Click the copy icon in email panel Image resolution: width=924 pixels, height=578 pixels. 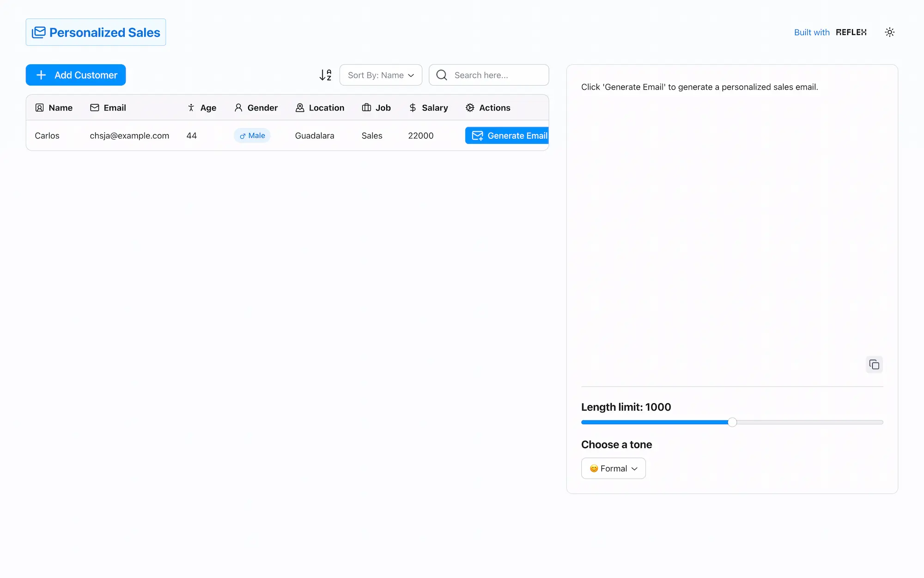874,364
